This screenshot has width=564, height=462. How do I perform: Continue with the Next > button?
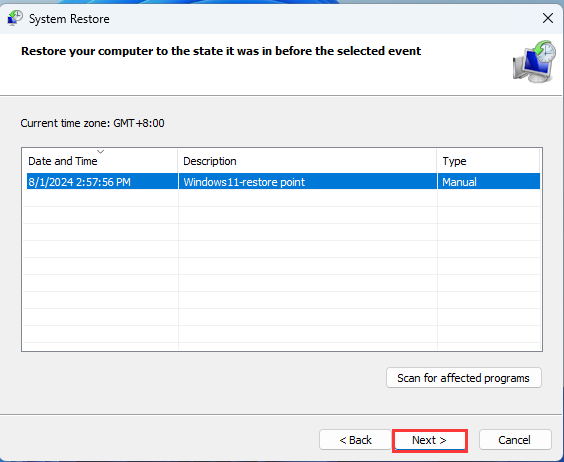coord(429,440)
